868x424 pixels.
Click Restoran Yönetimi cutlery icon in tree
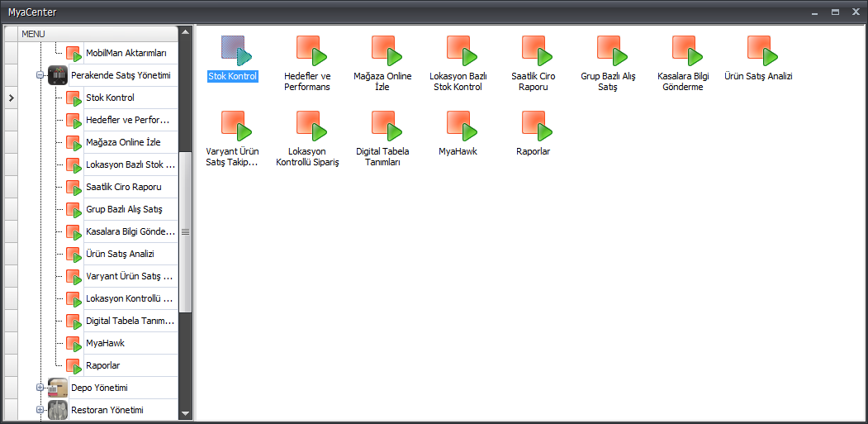click(58, 410)
